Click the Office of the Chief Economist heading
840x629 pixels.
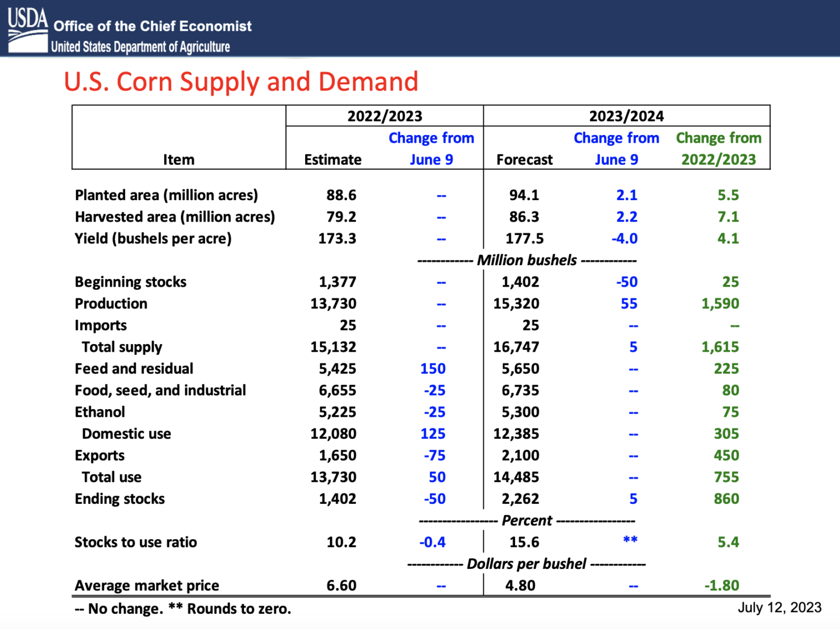tap(153, 26)
